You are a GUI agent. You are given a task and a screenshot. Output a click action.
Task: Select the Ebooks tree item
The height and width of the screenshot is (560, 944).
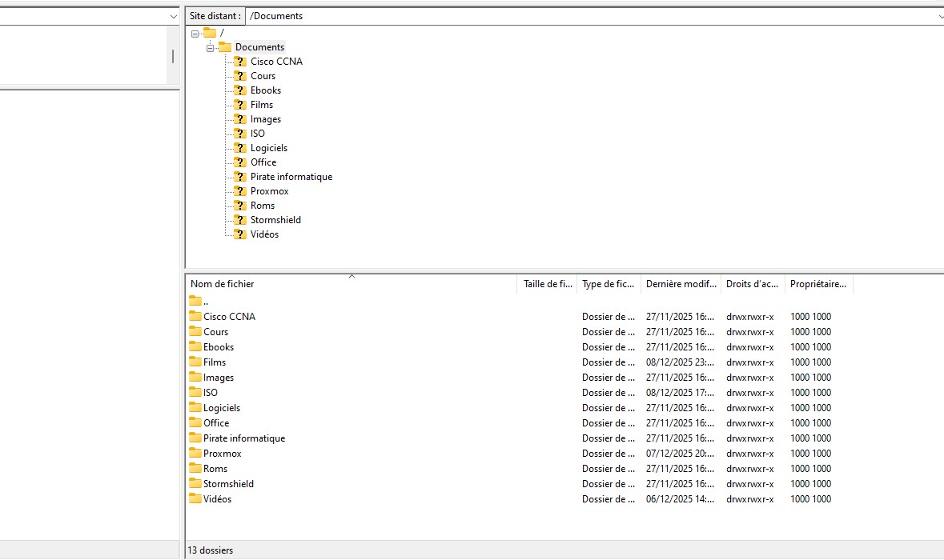tap(265, 90)
